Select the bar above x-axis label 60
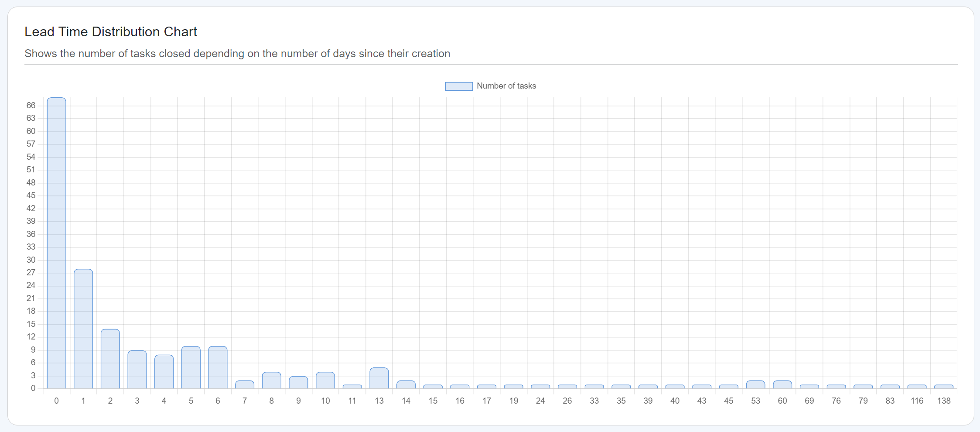This screenshot has width=980, height=432. [x=782, y=384]
